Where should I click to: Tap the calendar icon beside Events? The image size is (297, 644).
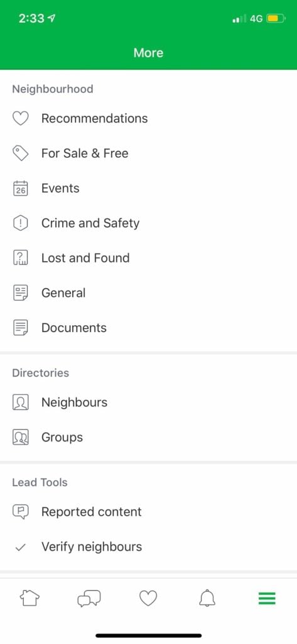[x=21, y=189]
